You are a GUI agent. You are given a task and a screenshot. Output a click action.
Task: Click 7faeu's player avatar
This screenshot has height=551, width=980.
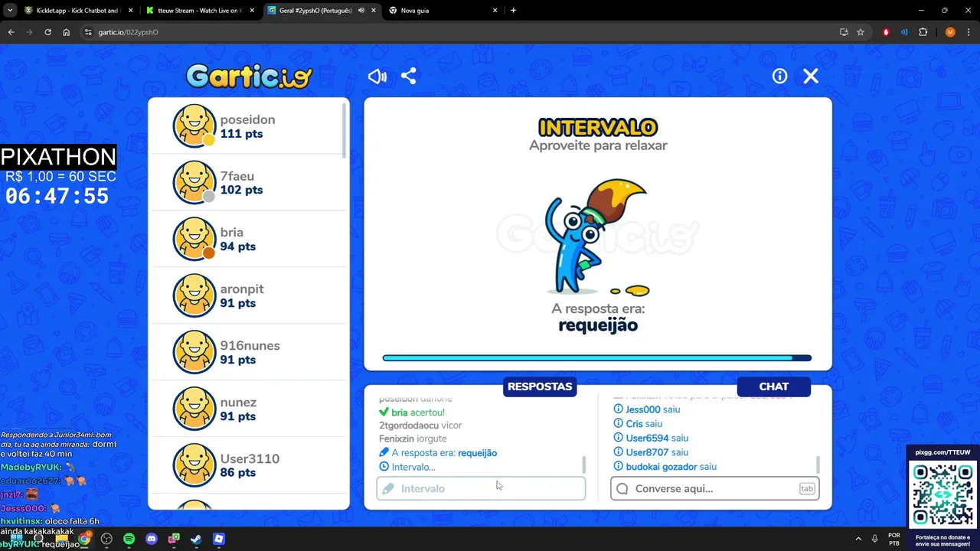(194, 182)
